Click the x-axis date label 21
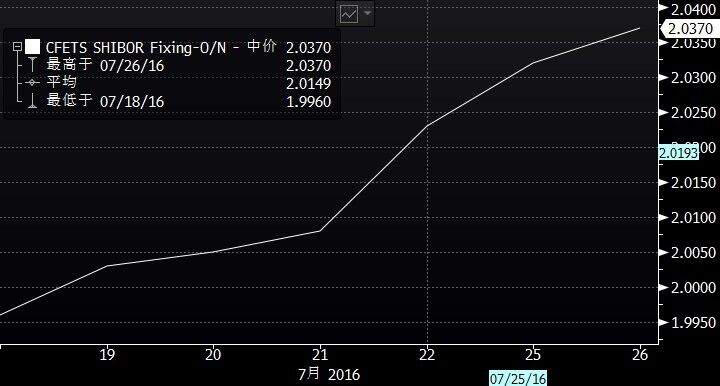 (x=320, y=354)
